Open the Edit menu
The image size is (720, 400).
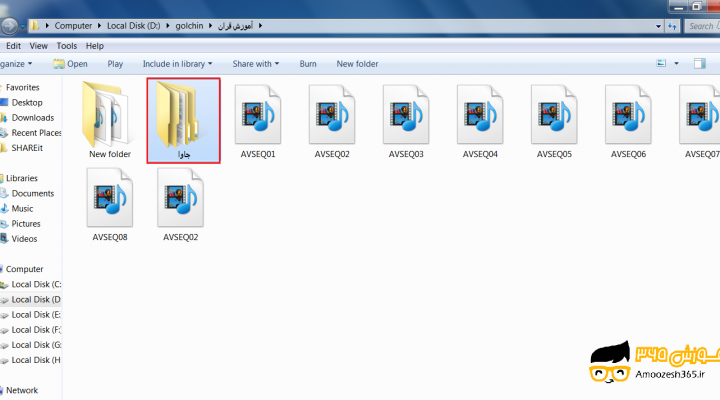click(x=13, y=46)
